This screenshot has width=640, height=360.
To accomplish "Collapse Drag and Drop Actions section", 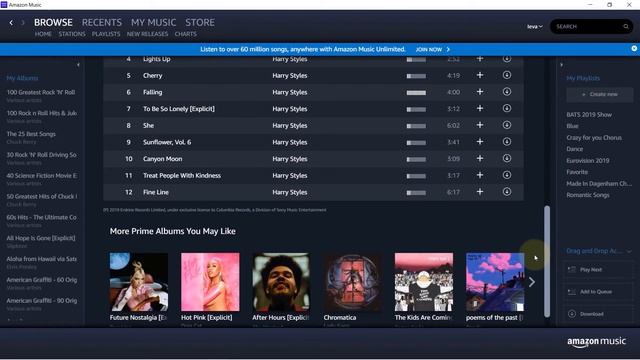I will tap(629, 251).
